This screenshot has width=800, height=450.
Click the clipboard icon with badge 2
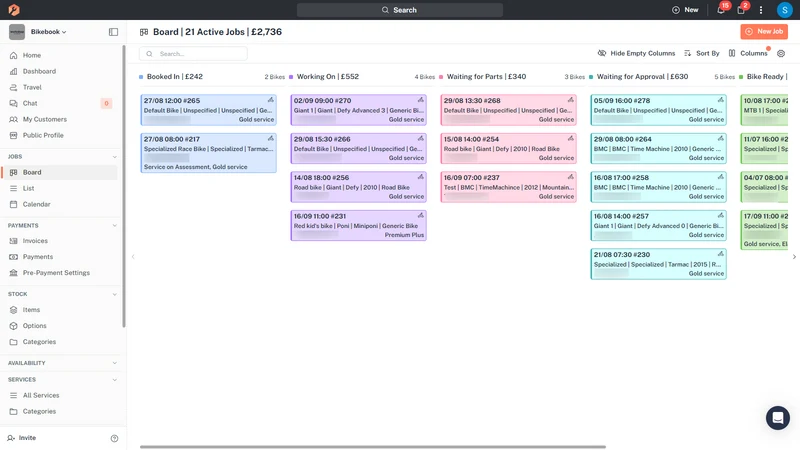pos(741,10)
